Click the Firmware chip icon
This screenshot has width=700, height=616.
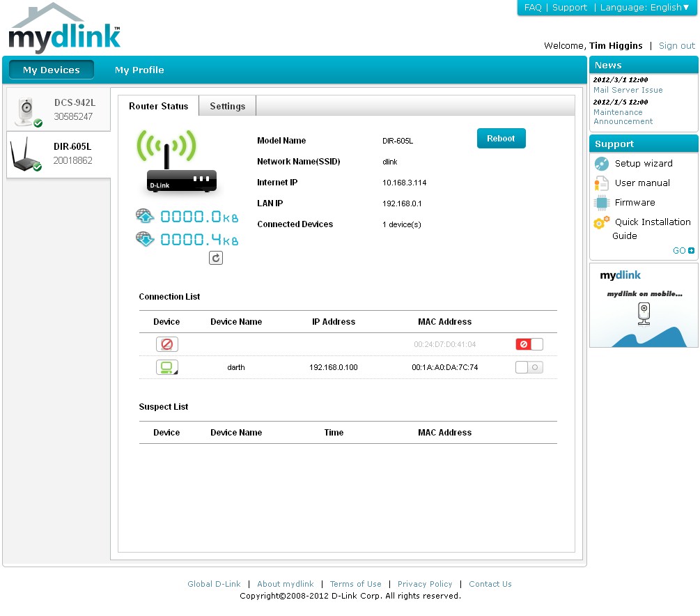[x=601, y=203]
